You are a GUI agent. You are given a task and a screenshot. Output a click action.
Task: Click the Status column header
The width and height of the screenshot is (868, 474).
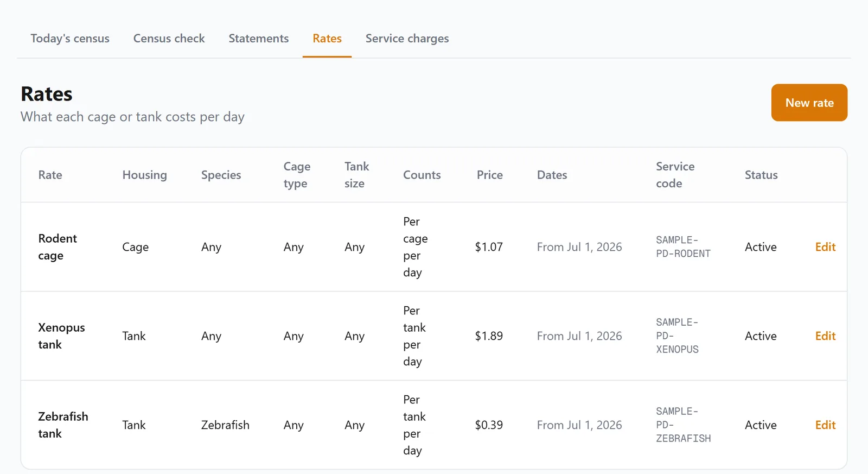point(761,175)
